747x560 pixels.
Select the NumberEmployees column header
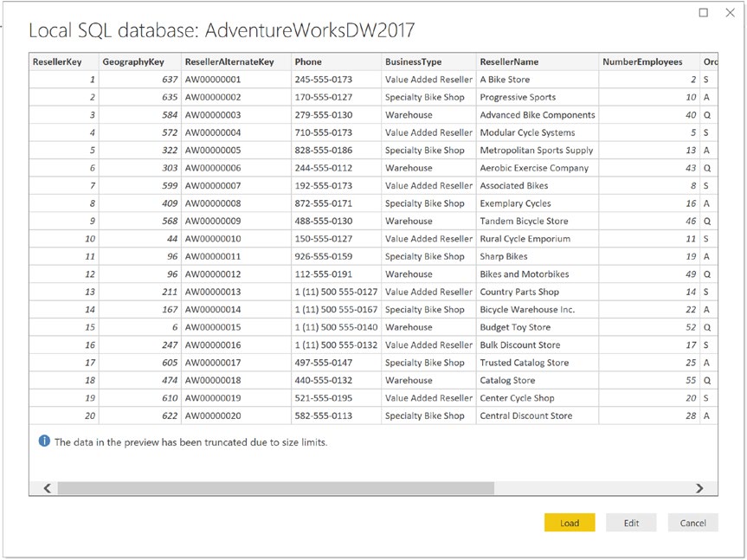click(x=649, y=62)
